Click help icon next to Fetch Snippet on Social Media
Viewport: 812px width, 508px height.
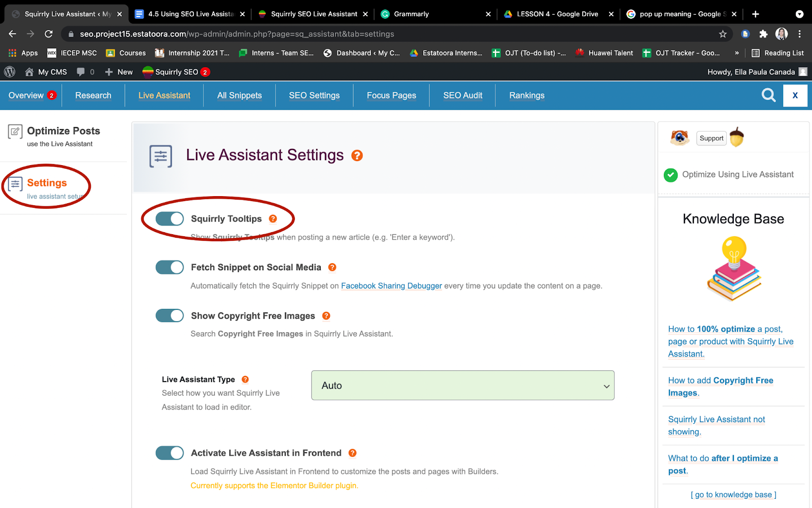332,267
